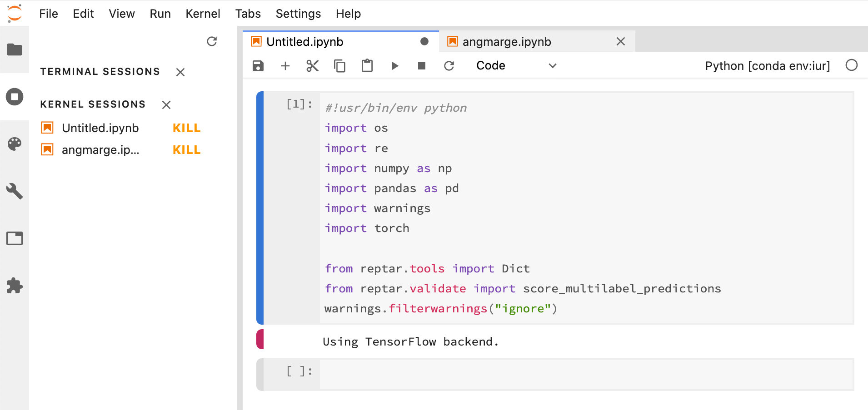Shut down all kernel sessions
The width and height of the screenshot is (868, 410).
(166, 105)
